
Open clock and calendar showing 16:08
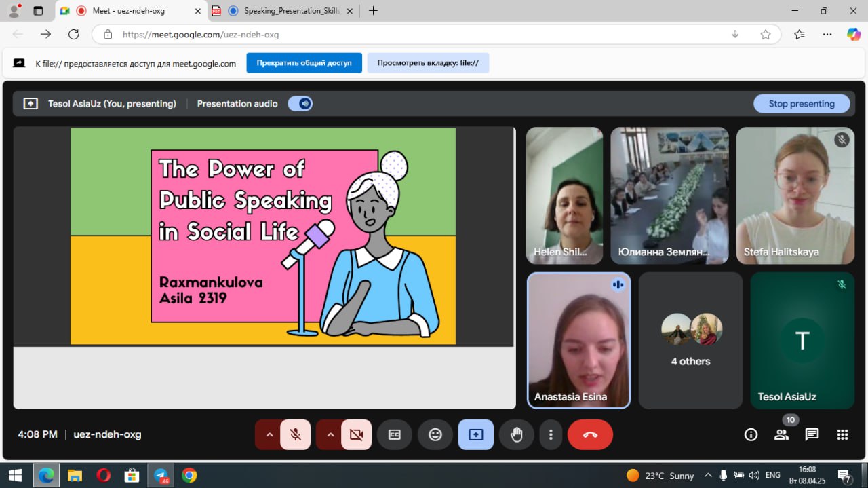pyautogui.click(x=807, y=475)
